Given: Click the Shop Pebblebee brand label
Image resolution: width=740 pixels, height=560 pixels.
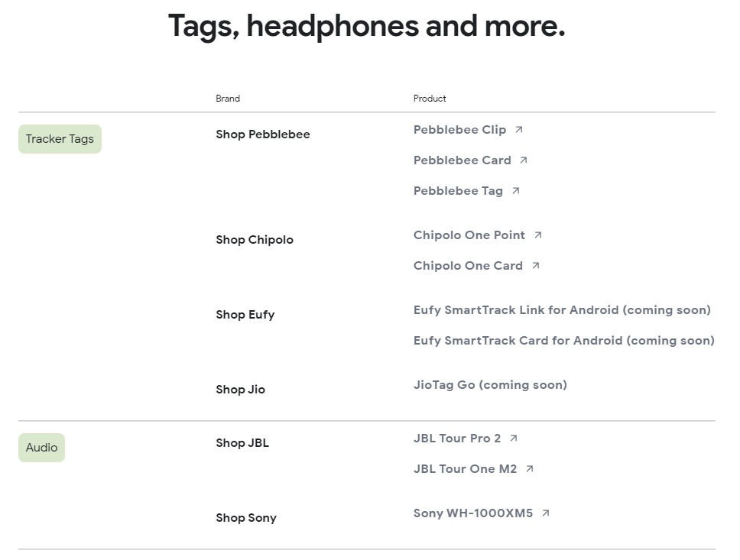Looking at the screenshot, I should point(262,134).
